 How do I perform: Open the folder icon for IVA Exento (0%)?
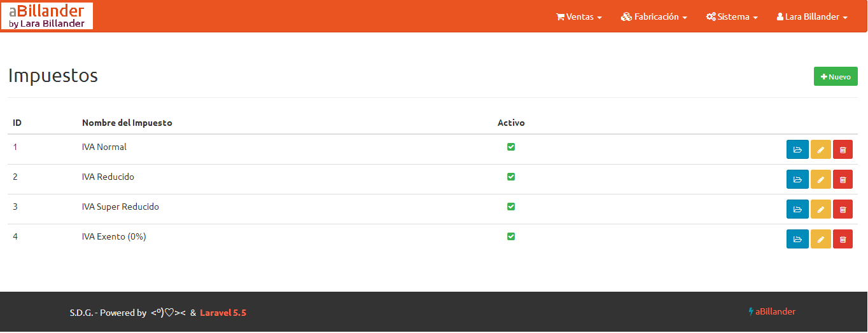point(797,240)
